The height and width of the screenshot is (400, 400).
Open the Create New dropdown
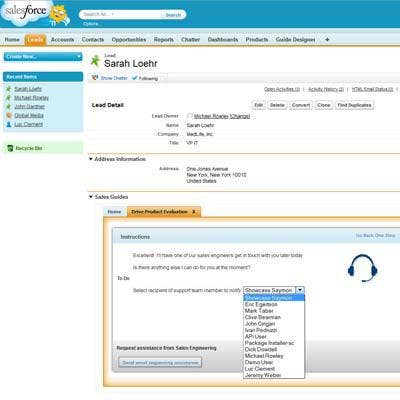pos(43,57)
